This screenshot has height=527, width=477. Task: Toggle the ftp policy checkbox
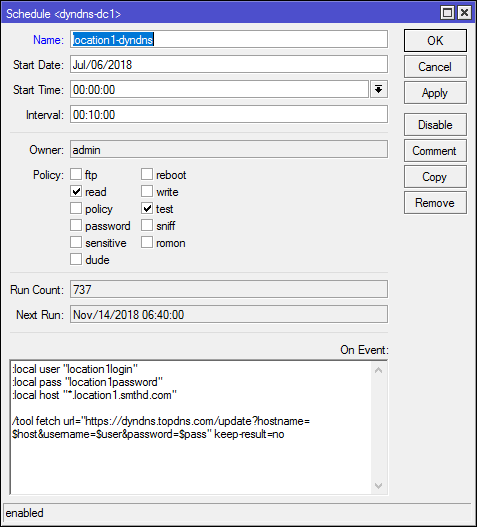(76, 174)
